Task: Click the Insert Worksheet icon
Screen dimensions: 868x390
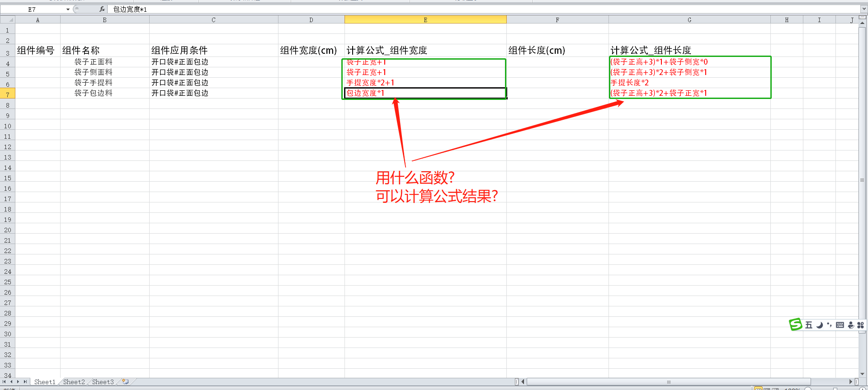Action: coord(125,382)
